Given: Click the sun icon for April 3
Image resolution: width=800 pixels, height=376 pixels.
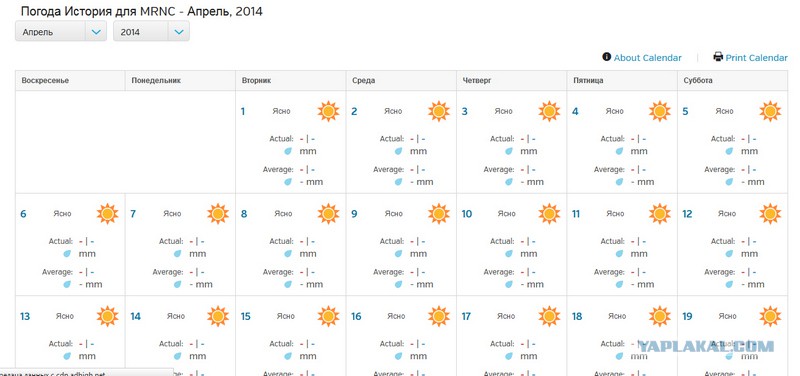Looking at the screenshot, I should click(x=549, y=111).
